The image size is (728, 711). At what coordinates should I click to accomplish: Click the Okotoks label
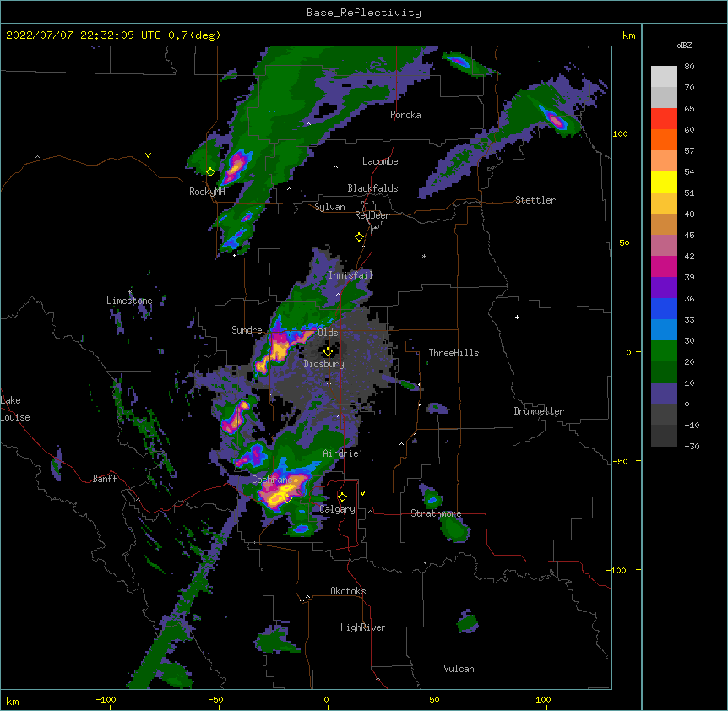(x=348, y=591)
